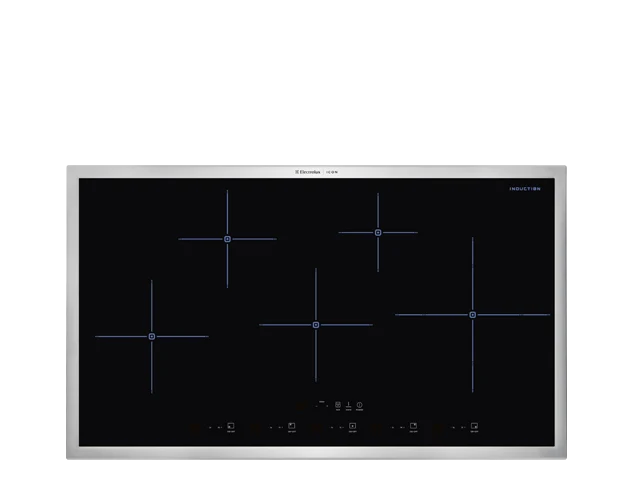Click the center cooking zone center marker
The image size is (632, 480).
coord(316,325)
